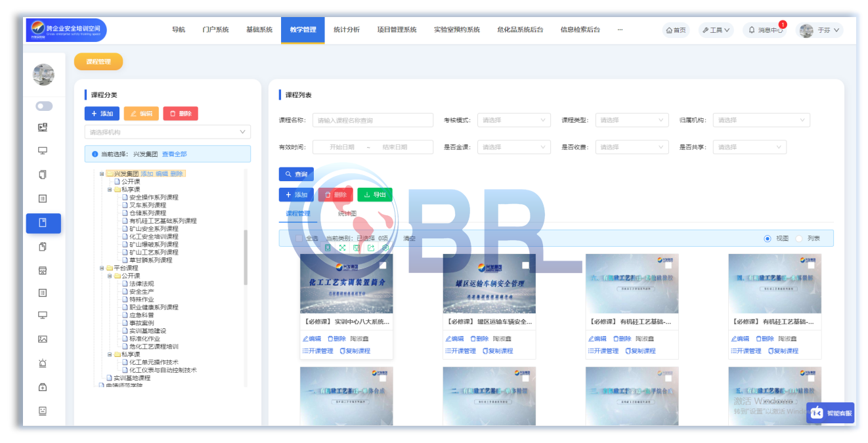Check the 全选 select-all checkbox

pos(299,238)
